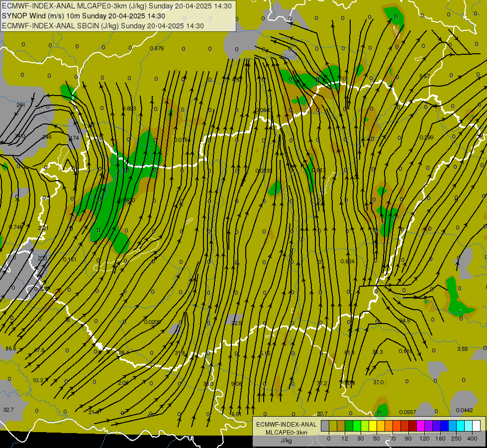The height and width of the screenshot is (448, 487).
Task: Click the magenta legend color swatch
Action: 421,426
